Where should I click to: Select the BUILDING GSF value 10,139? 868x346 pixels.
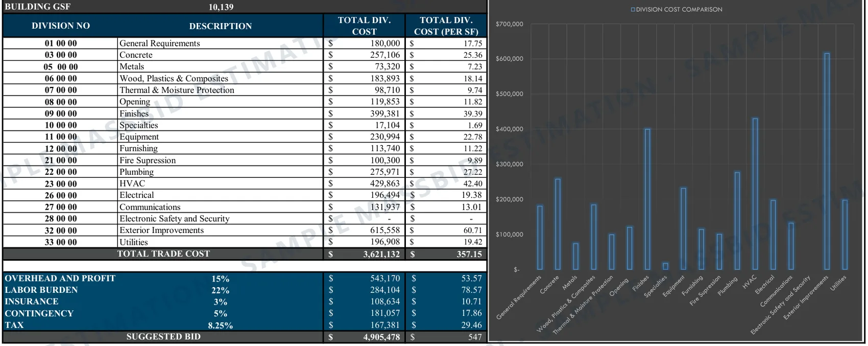(221, 7)
